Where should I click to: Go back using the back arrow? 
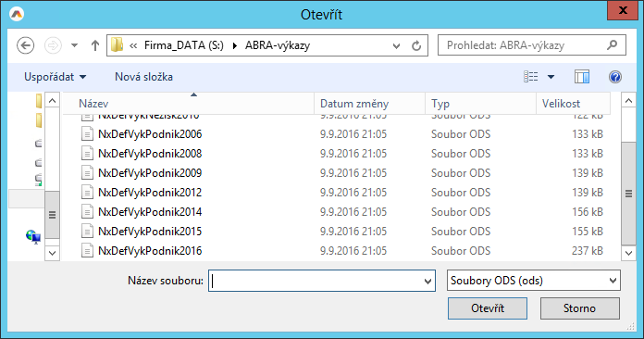(x=26, y=45)
